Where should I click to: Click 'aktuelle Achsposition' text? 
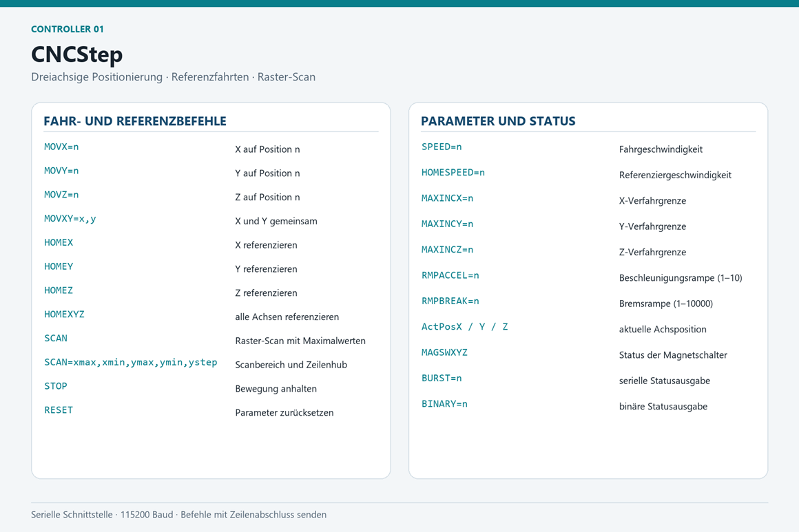coord(663,330)
